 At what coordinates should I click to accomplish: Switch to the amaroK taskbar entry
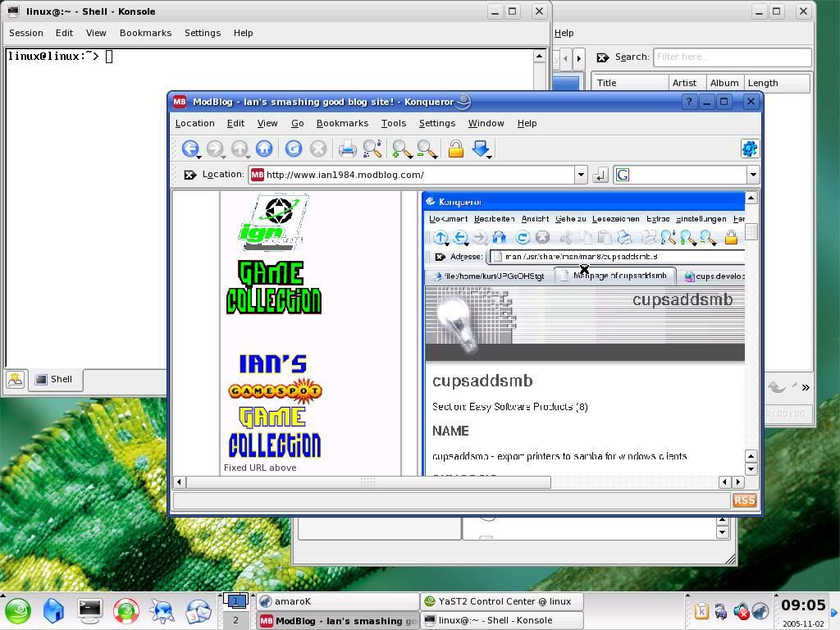[x=337, y=601]
